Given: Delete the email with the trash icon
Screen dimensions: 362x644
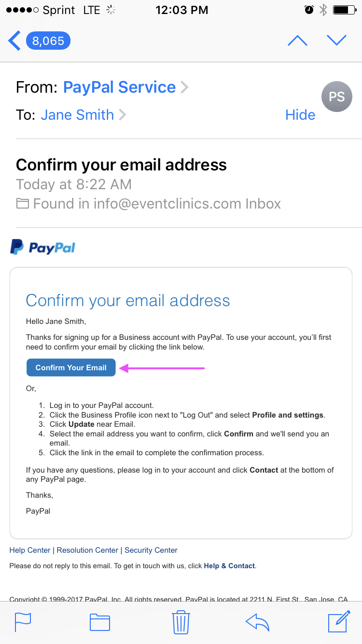Looking at the screenshot, I should 181,622.
